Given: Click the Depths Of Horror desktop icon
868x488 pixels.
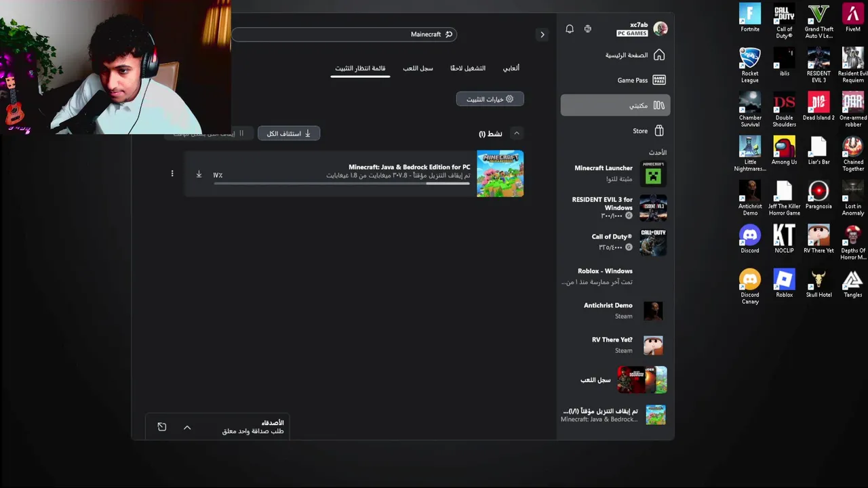Looking at the screenshot, I should (853, 242).
